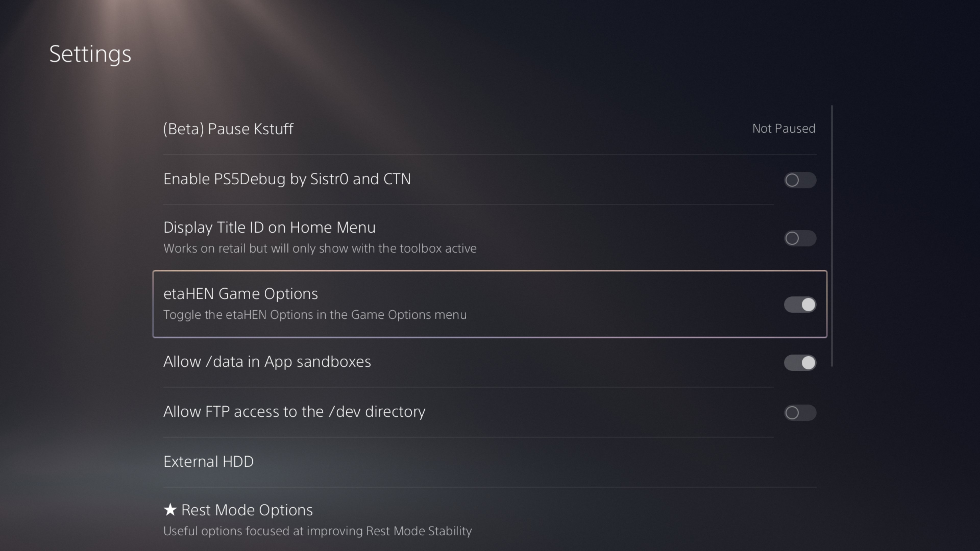980x551 pixels.
Task: Click the Toggle the etaHEN Options description text
Action: [315, 315]
